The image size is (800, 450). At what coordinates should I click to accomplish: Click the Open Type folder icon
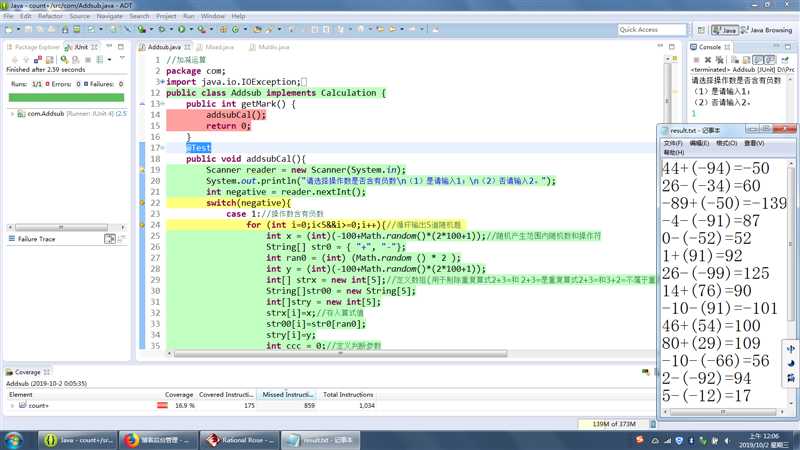click(257, 29)
